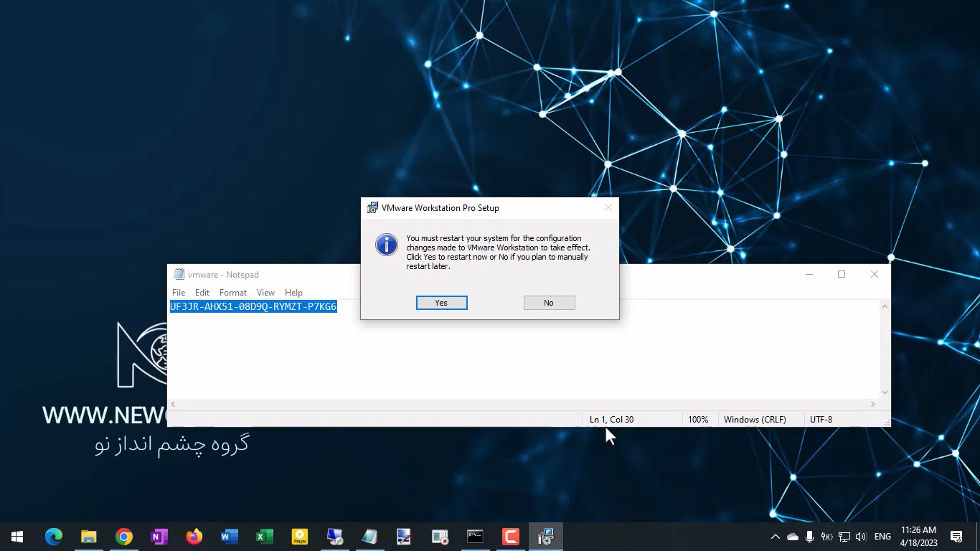Viewport: 980px width, 551px height.
Task: Click Notepad horizontal scrollbar left arrow
Action: point(173,405)
